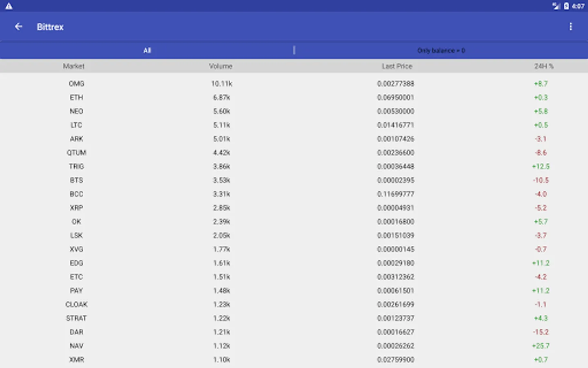This screenshot has height=368, width=588.
Task: Tap the warning triangle notification icon
Action: coord(9,6)
